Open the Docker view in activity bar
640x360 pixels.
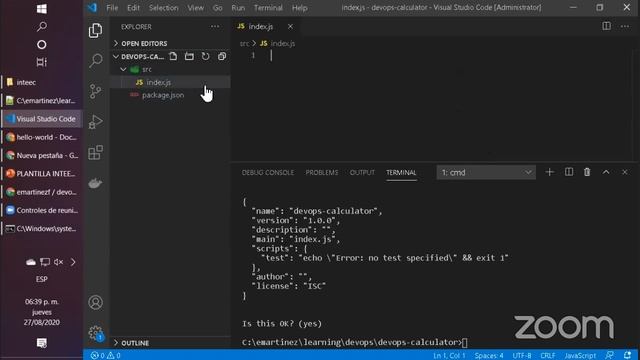click(x=96, y=183)
